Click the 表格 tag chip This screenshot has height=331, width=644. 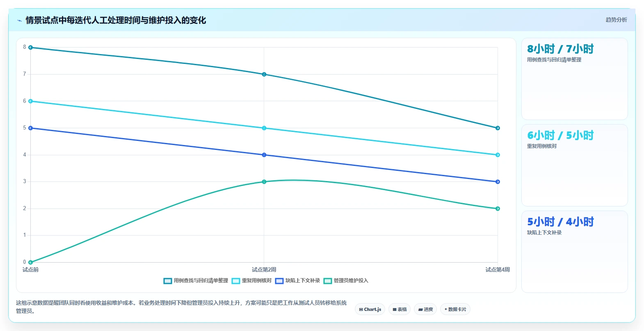click(x=400, y=309)
